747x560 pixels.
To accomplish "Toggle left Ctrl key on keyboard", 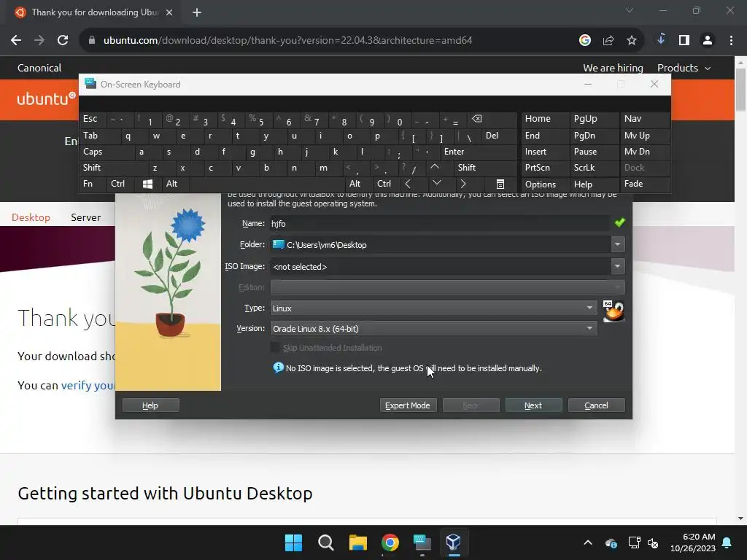I will [120, 184].
